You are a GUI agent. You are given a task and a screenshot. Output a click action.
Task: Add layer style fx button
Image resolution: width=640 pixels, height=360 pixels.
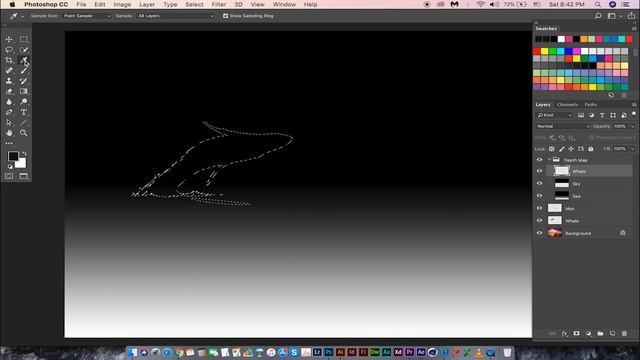coord(564,333)
